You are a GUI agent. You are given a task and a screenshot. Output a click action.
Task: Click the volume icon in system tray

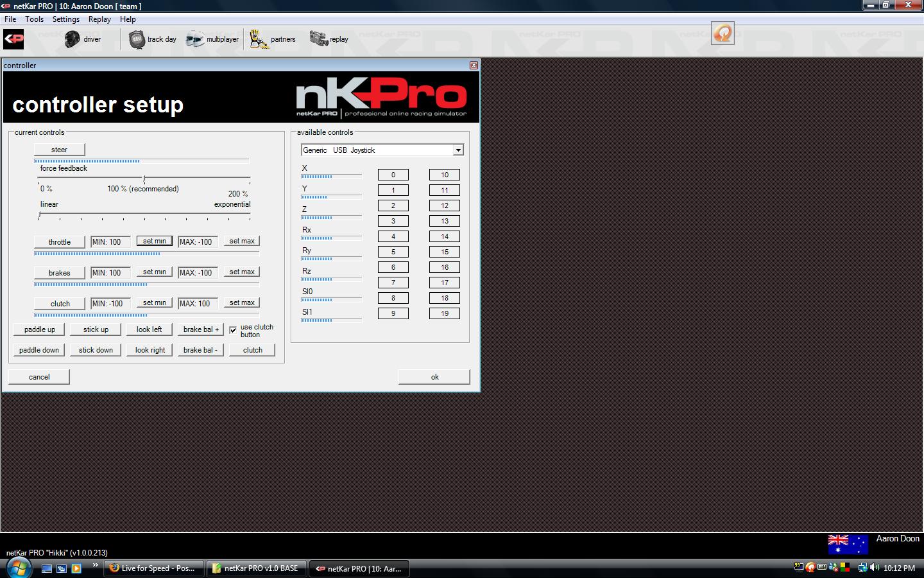(x=874, y=568)
